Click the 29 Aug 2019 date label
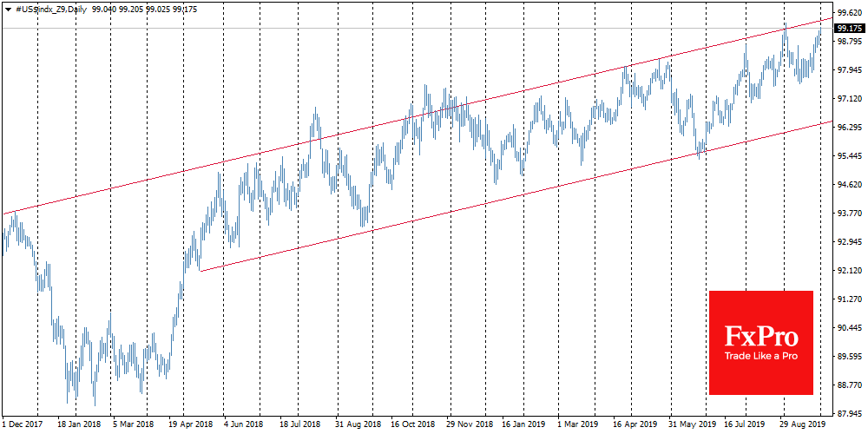This screenshot has width=868, height=434. pyautogui.click(x=803, y=426)
